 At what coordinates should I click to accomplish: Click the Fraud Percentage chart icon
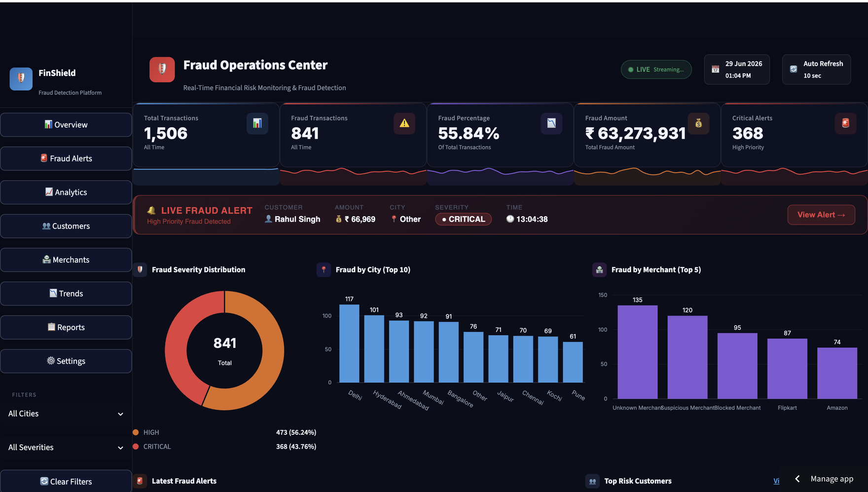(x=551, y=123)
